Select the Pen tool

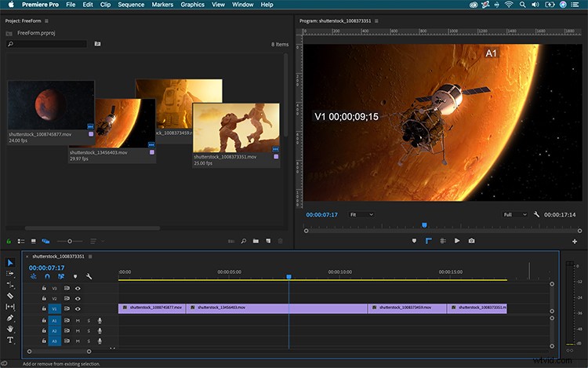click(x=10, y=318)
